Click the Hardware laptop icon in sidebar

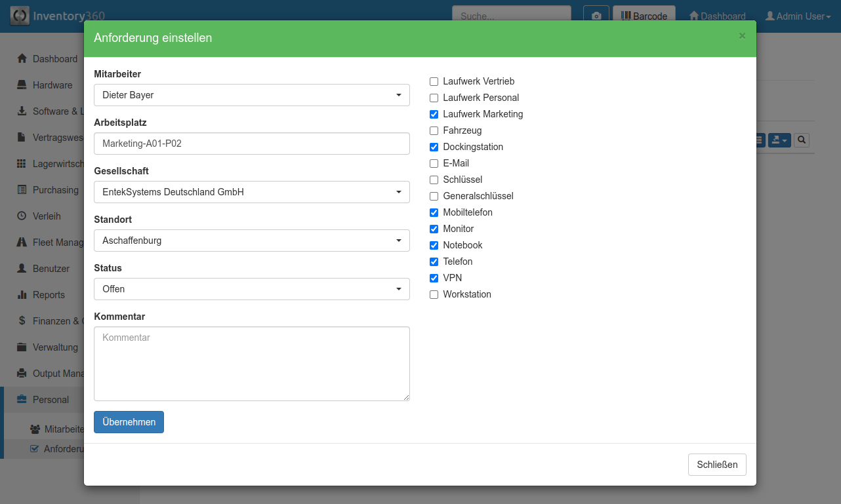(22, 85)
